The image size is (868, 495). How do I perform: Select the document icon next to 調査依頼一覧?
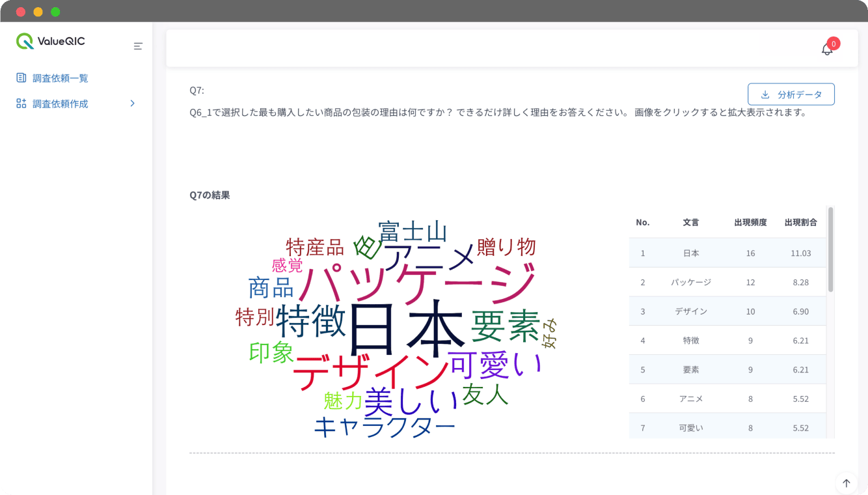[21, 78]
